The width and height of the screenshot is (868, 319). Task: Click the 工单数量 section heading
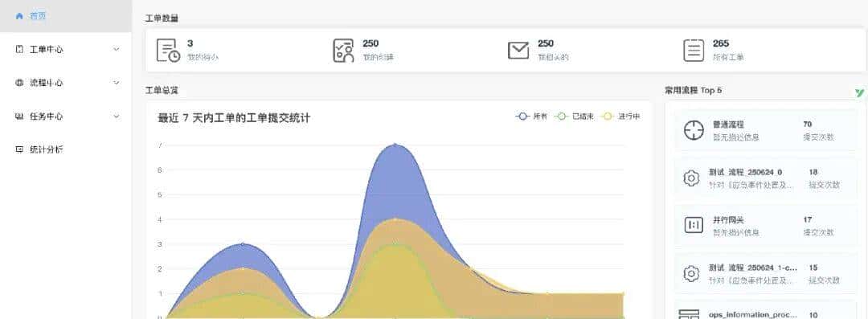(x=162, y=18)
